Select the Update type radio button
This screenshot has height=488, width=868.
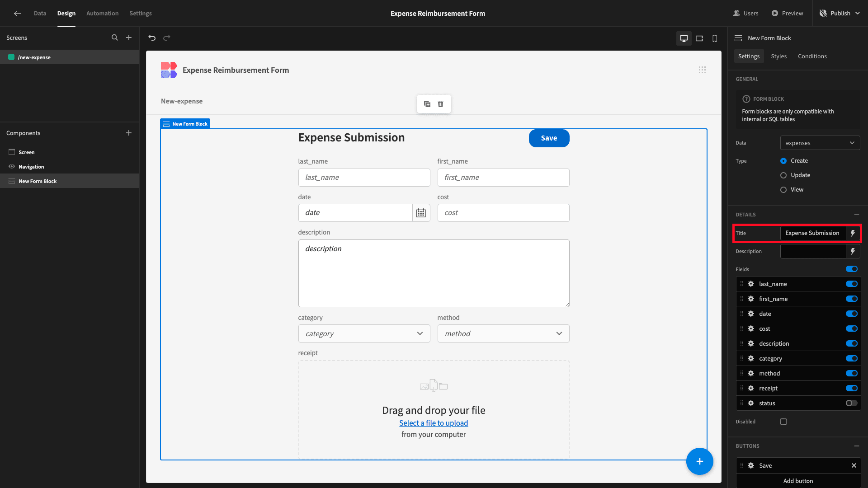(x=783, y=175)
